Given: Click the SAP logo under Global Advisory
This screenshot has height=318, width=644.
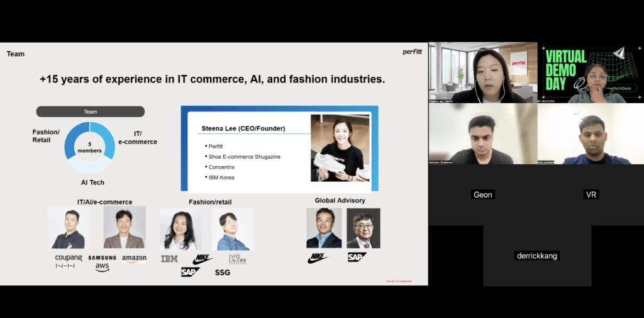Looking at the screenshot, I should [x=357, y=257].
